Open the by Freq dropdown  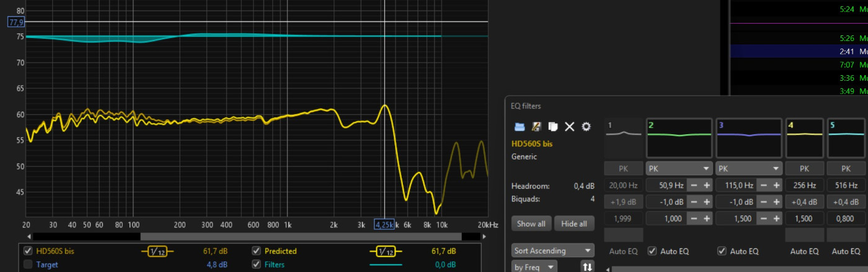[x=534, y=267]
